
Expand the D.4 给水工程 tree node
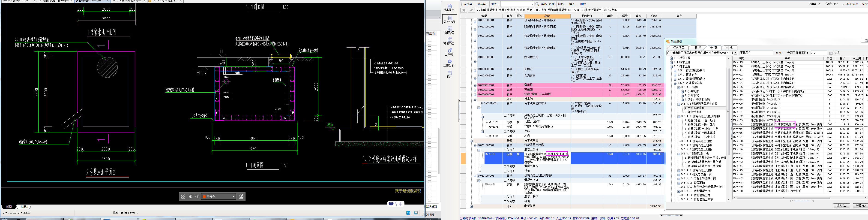[x=671, y=62]
